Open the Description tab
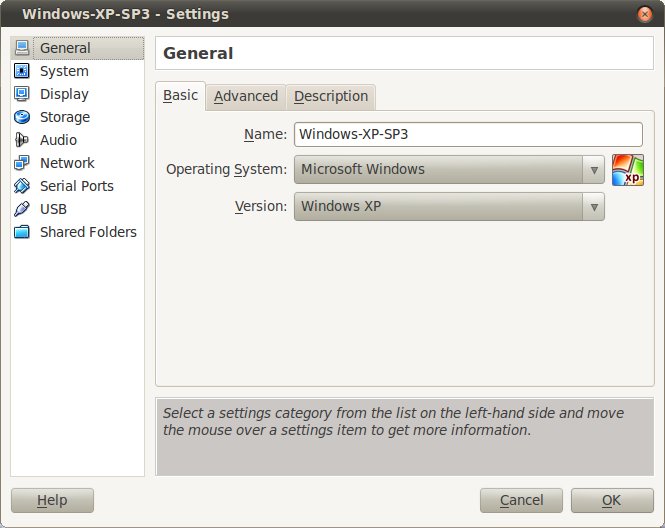Viewport: 665px width, 528px height. (x=331, y=96)
